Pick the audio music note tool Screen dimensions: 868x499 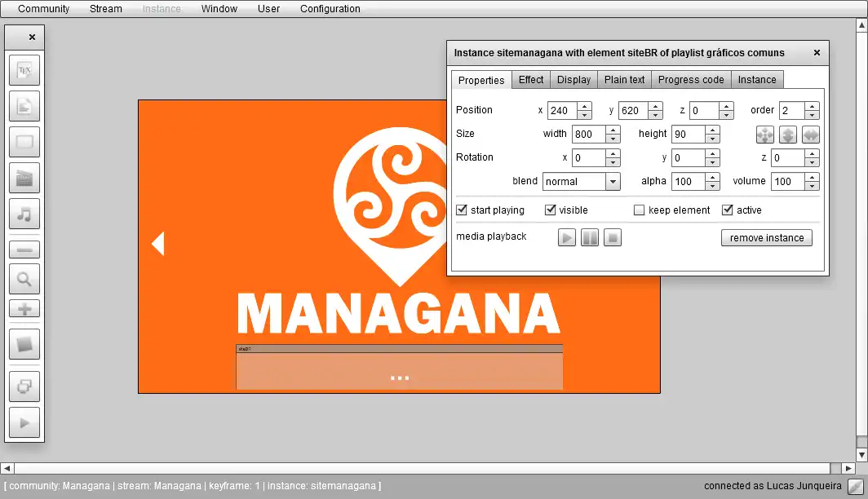click(24, 214)
